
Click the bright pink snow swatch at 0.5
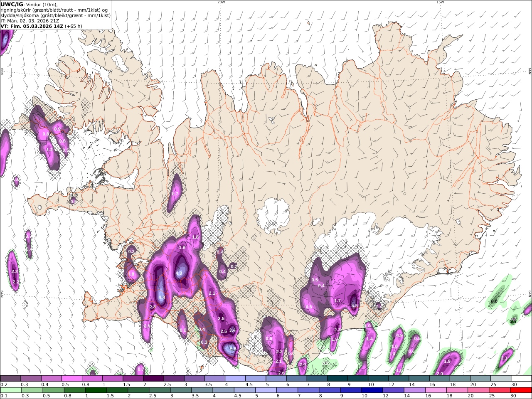point(72,379)
